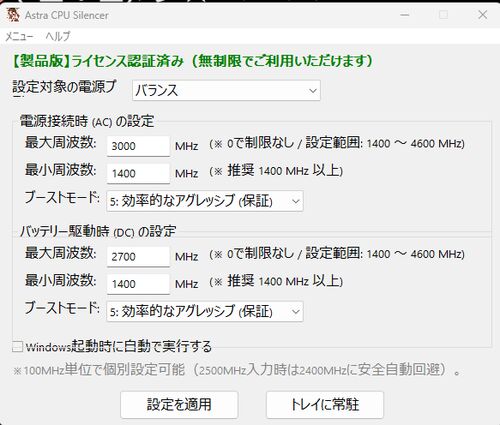Click the Astra CPU Silencer window title
500x425 pixels.
[x=67, y=15]
